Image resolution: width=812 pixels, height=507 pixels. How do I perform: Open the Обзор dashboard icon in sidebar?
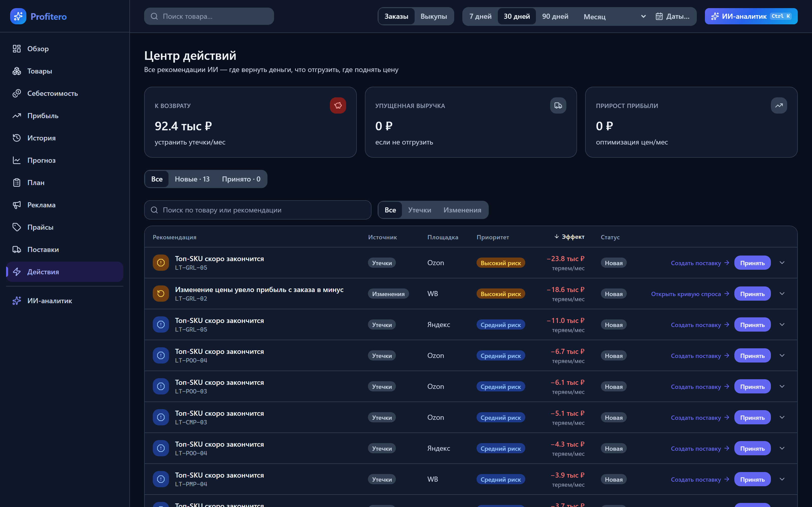17,49
